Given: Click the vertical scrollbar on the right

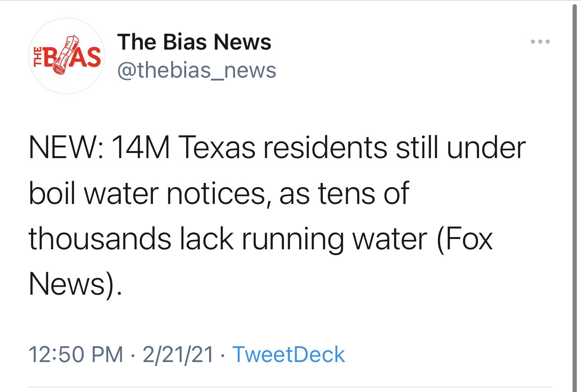Looking at the screenshot, I should pyautogui.click(x=575, y=196).
